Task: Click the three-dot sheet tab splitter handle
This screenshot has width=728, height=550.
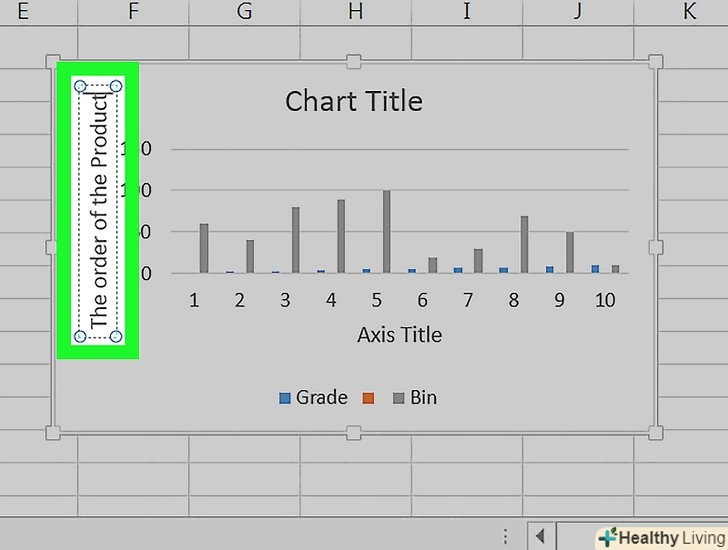Action: tap(506, 535)
